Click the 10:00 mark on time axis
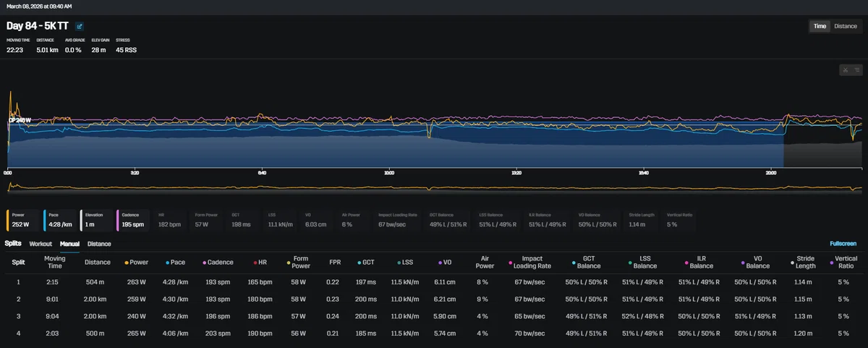Image resolution: width=868 pixels, height=348 pixels. 389,174
